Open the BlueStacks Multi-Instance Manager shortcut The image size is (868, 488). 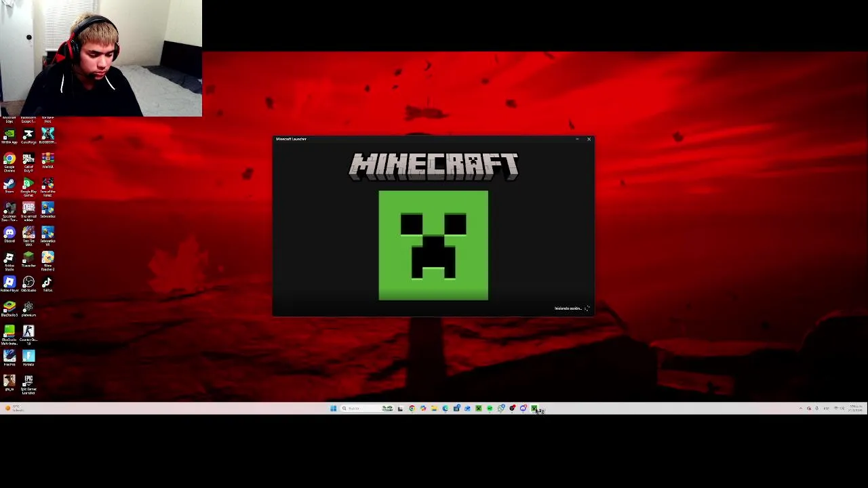coord(9,335)
